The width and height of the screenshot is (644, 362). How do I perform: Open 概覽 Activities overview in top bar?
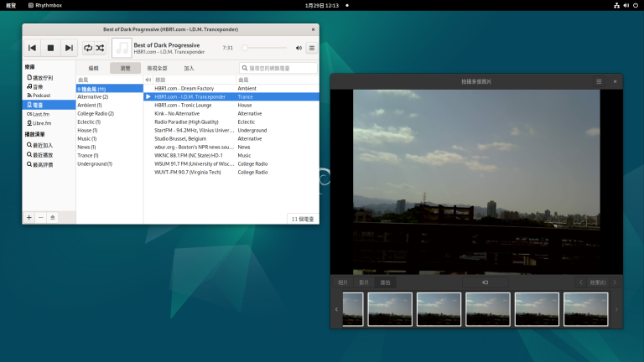click(11, 5)
